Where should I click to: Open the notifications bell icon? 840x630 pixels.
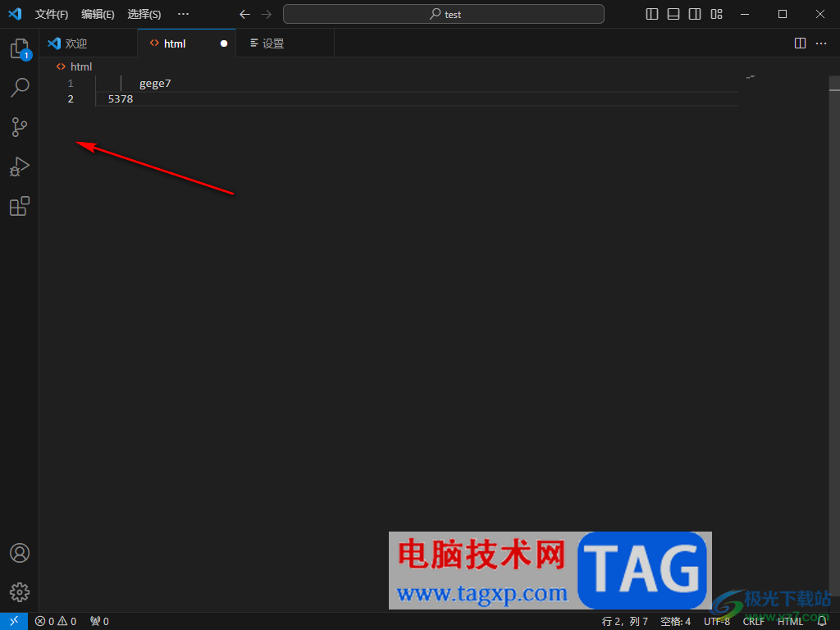tap(822, 622)
